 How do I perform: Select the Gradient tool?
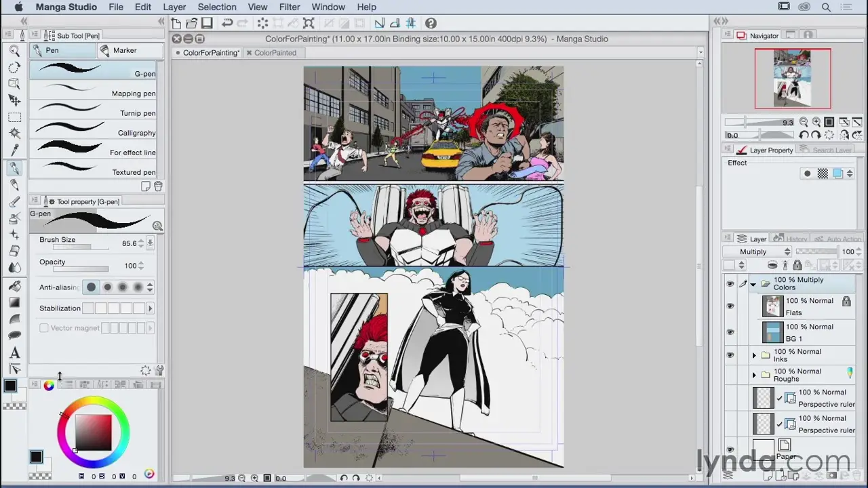(14, 302)
